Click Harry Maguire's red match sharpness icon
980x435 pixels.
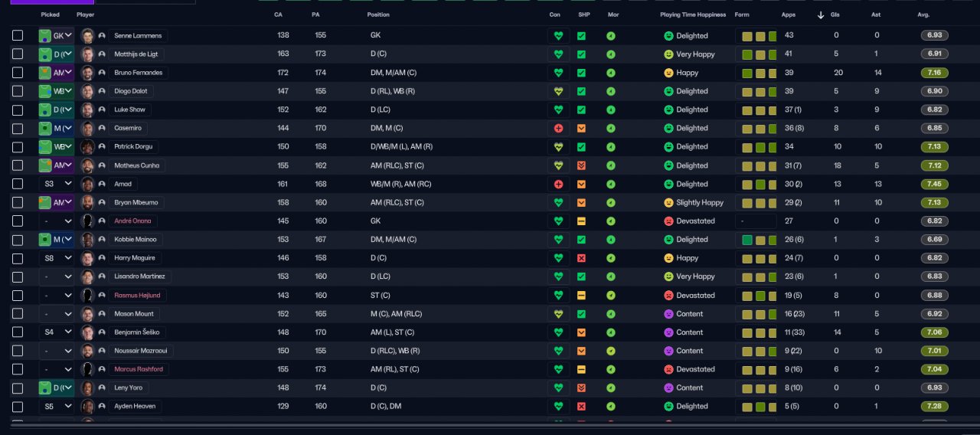tap(581, 258)
